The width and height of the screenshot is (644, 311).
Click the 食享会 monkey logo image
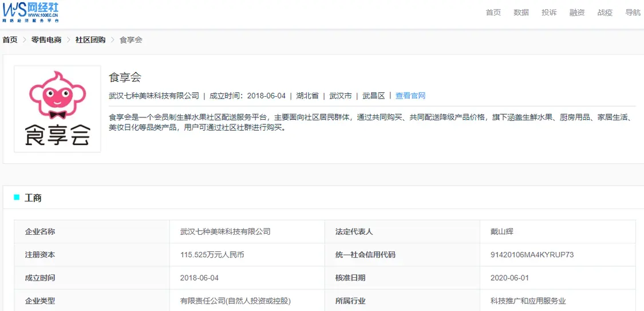(x=57, y=109)
